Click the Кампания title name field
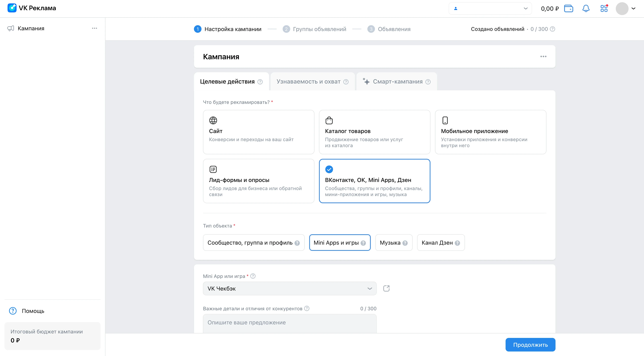Screen dimensions: 644x356 tap(221, 57)
